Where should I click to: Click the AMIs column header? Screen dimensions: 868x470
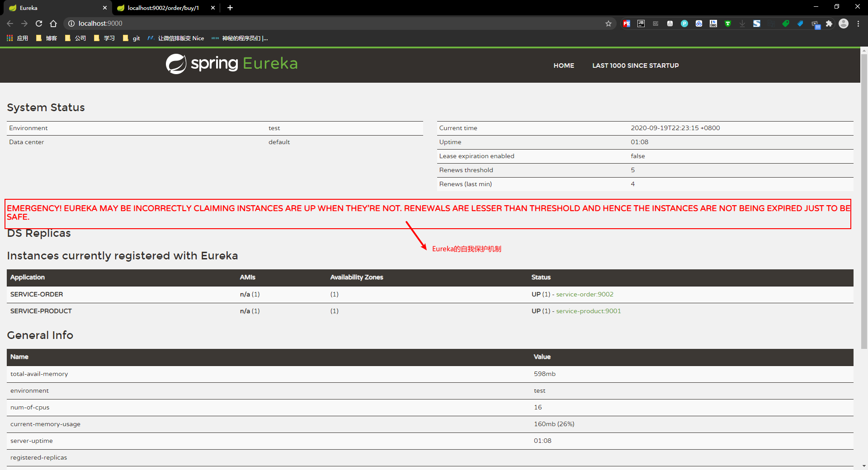(x=247, y=277)
